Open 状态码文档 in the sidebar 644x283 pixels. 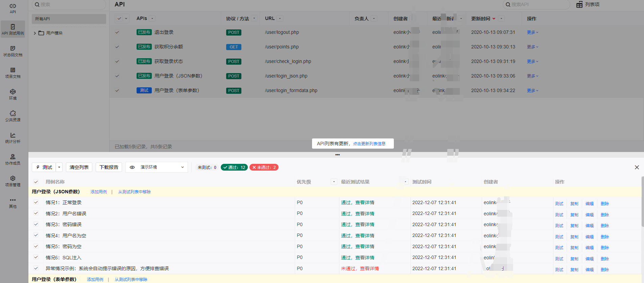[13, 51]
